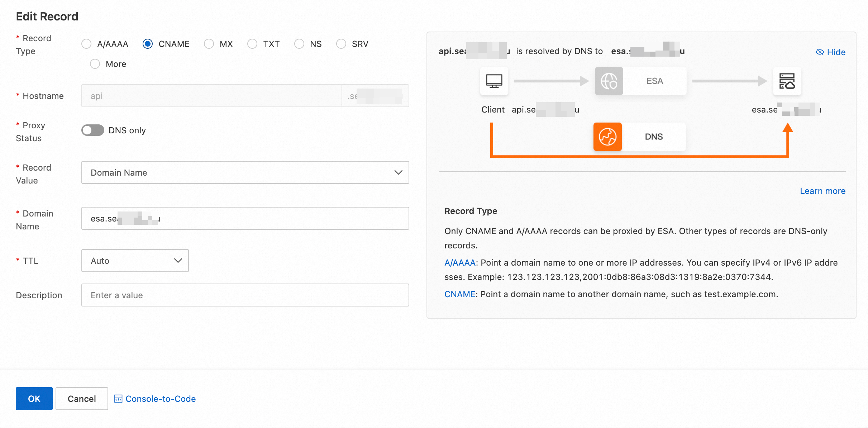Click the gray ESA globe shield icon
Screen dimensions: 868x428
[x=609, y=81]
